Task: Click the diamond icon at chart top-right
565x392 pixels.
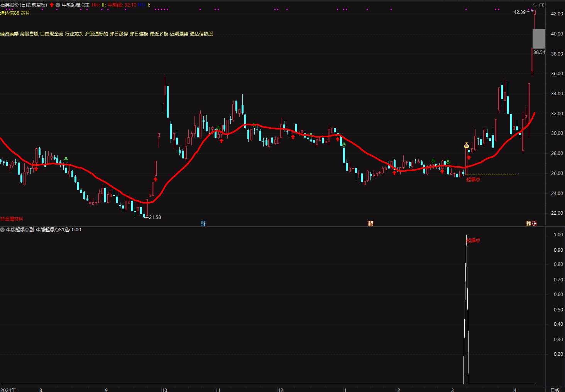Action: coord(535,5)
